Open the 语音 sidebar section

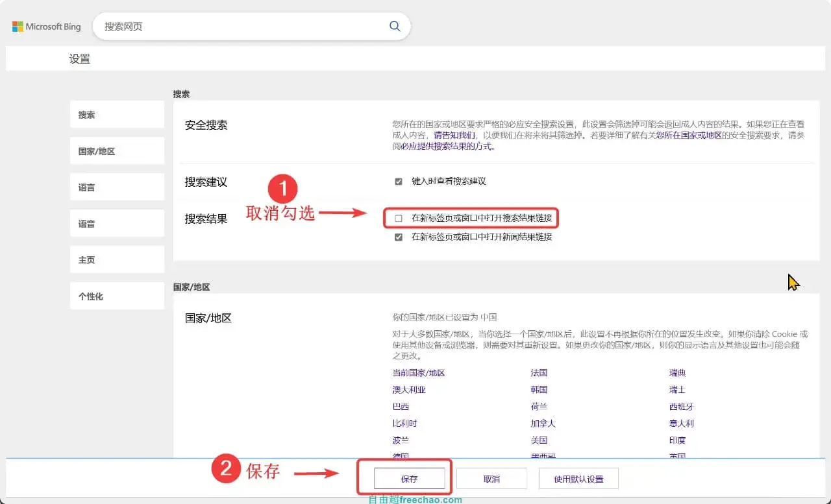pos(117,223)
